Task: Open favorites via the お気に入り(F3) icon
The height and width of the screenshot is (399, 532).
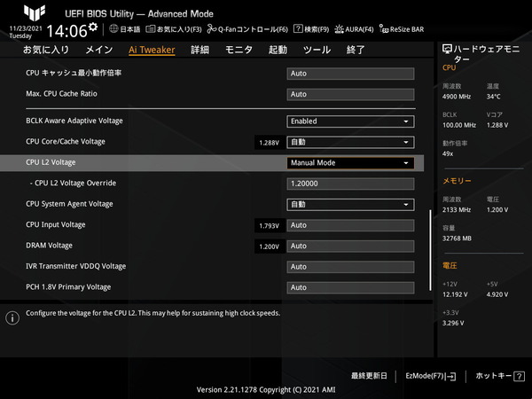Action: [x=151, y=29]
